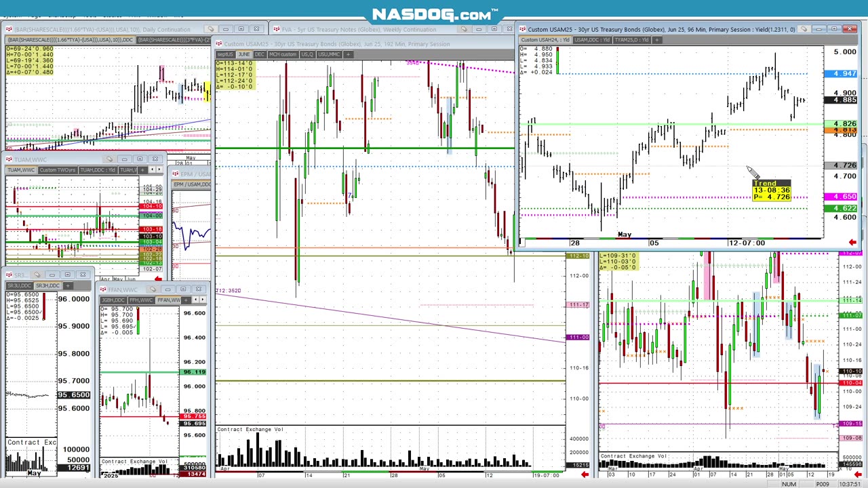The height and width of the screenshot is (488, 868).
Task: Click the 96.119 green price label in FFAN chart
Action: click(194, 372)
